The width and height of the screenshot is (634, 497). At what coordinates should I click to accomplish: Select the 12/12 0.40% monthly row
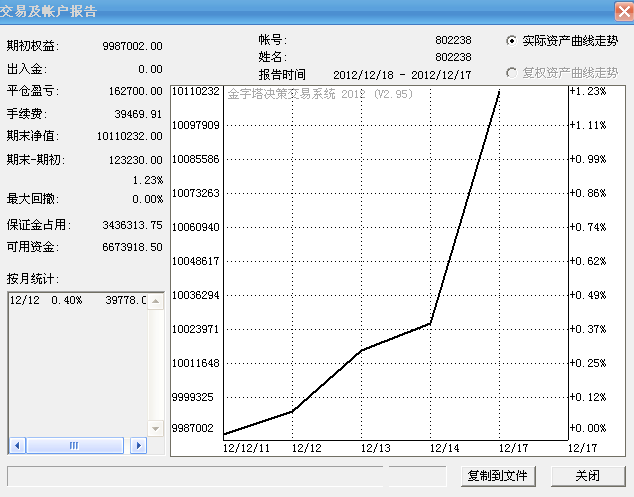(78, 300)
